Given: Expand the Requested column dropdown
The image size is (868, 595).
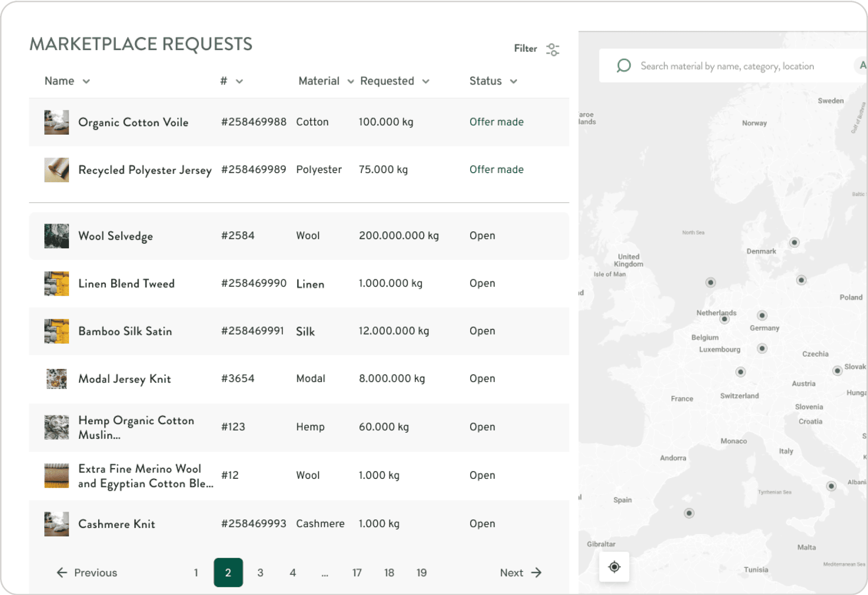Looking at the screenshot, I should click(x=426, y=82).
